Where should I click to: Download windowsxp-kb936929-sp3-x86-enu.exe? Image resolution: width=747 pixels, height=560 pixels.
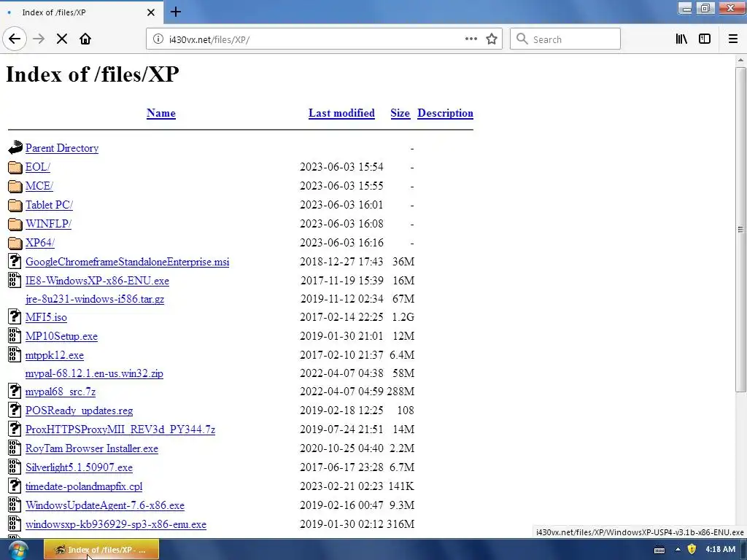point(116,524)
